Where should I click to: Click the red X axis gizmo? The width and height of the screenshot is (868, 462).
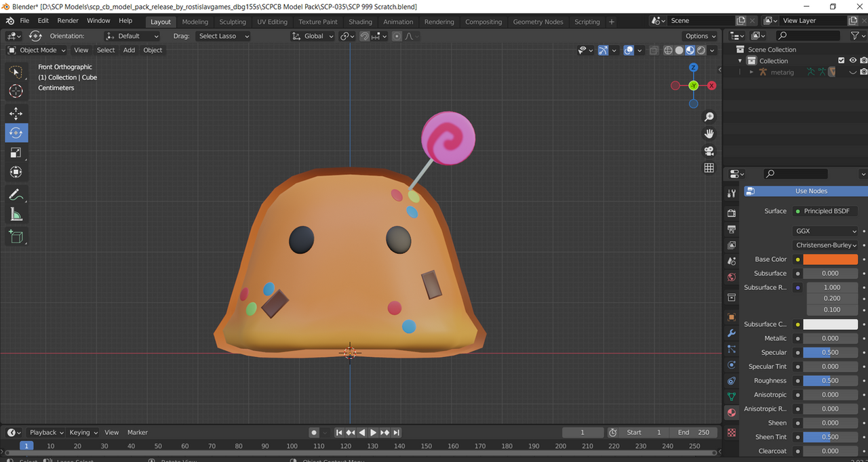(x=712, y=85)
